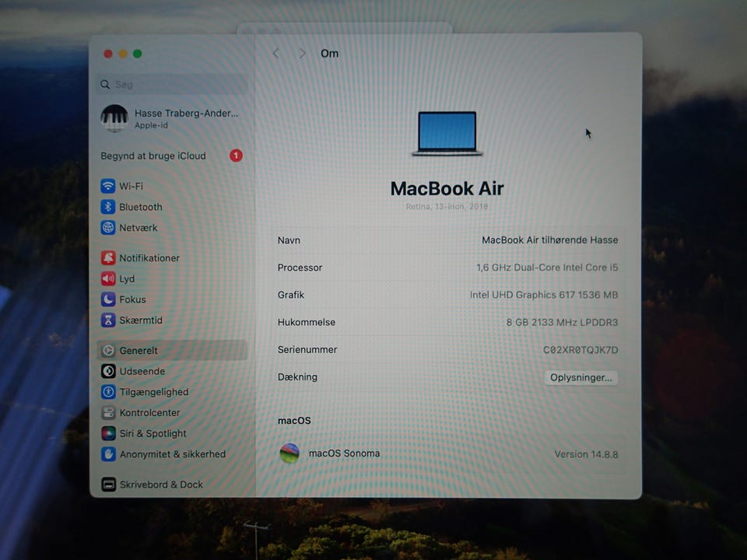Close the settings window red button
This screenshot has height=560, width=747.
[108, 54]
